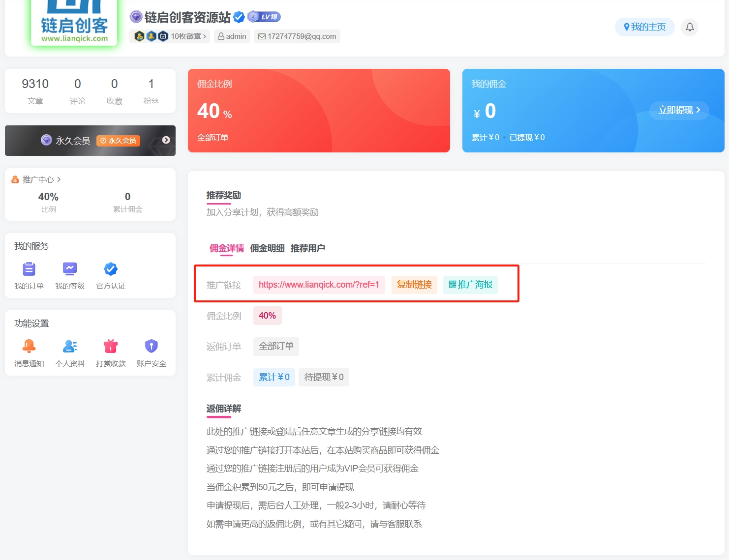
Task: Open the 0 评论 count
Action: point(78,91)
